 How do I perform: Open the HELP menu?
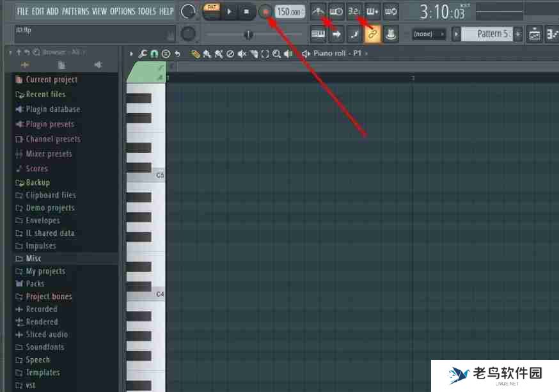pos(166,11)
